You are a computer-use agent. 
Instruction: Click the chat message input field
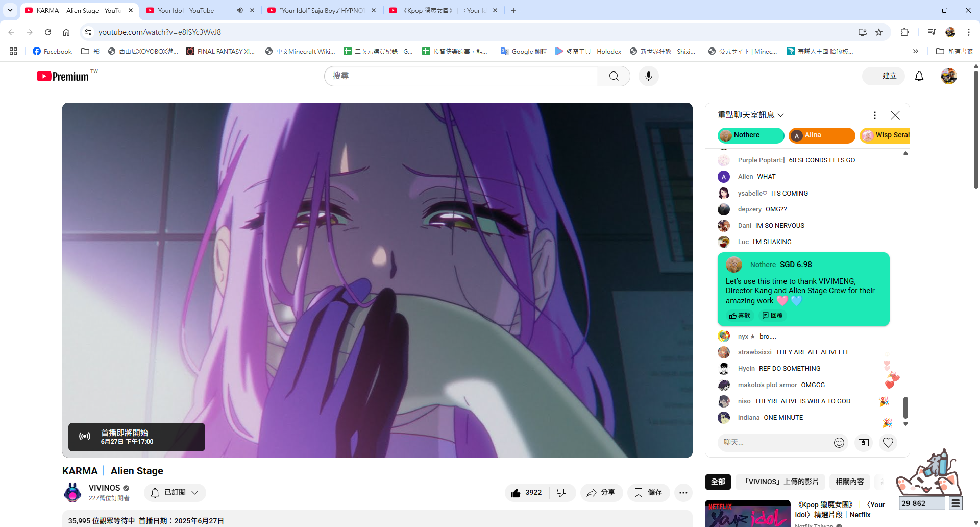[x=775, y=443]
